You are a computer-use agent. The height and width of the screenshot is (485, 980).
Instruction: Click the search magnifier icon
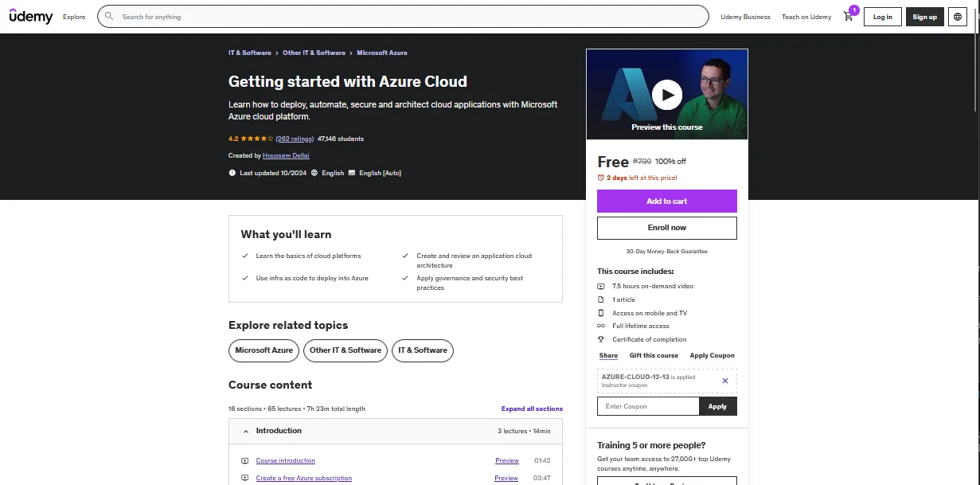[x=109, y=17]
